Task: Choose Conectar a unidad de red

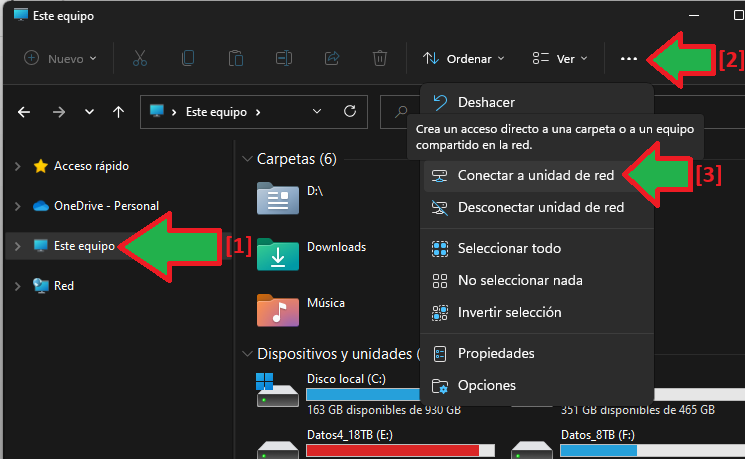Action: [x=537, y=175]
